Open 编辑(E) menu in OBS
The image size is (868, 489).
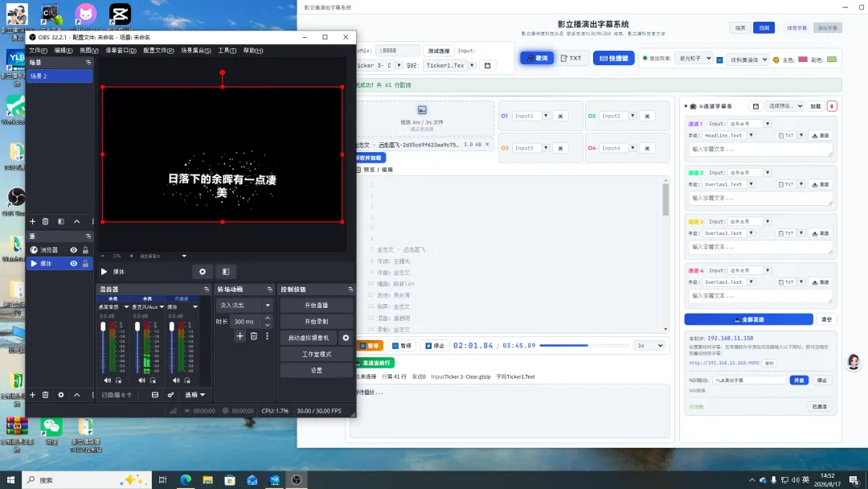pyautogui.click(x=63, y=51)
